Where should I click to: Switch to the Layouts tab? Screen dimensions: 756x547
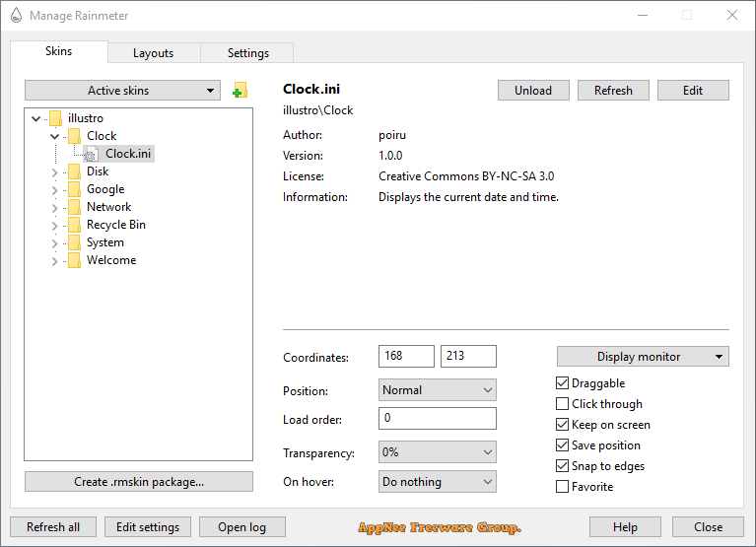click(154, 53)
